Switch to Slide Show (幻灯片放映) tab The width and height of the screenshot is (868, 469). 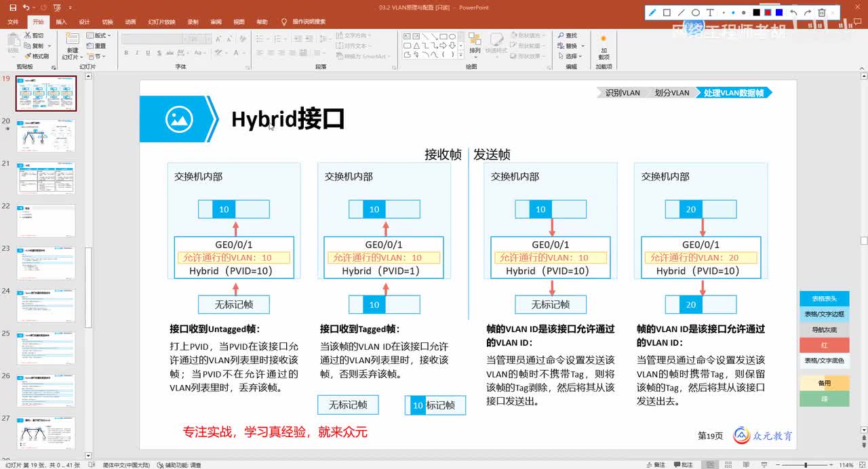(161, 22)
